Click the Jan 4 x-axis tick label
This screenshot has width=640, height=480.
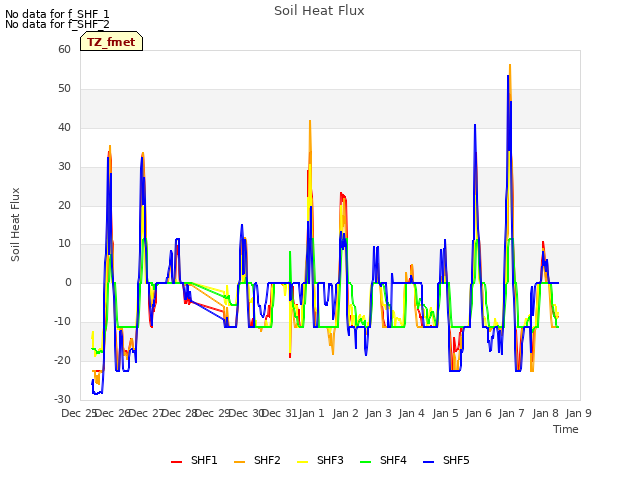tap(411, 413)
